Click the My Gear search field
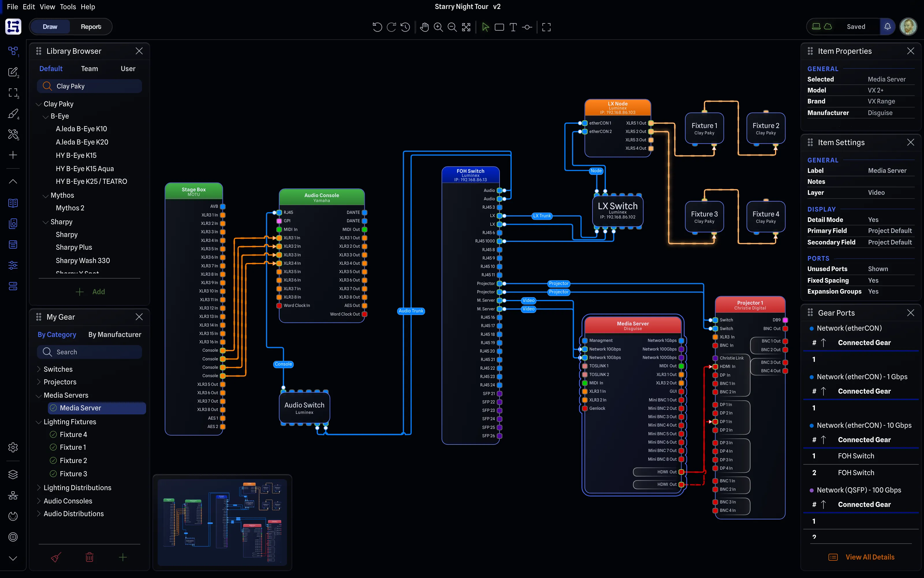 click(x=90, y=352)
